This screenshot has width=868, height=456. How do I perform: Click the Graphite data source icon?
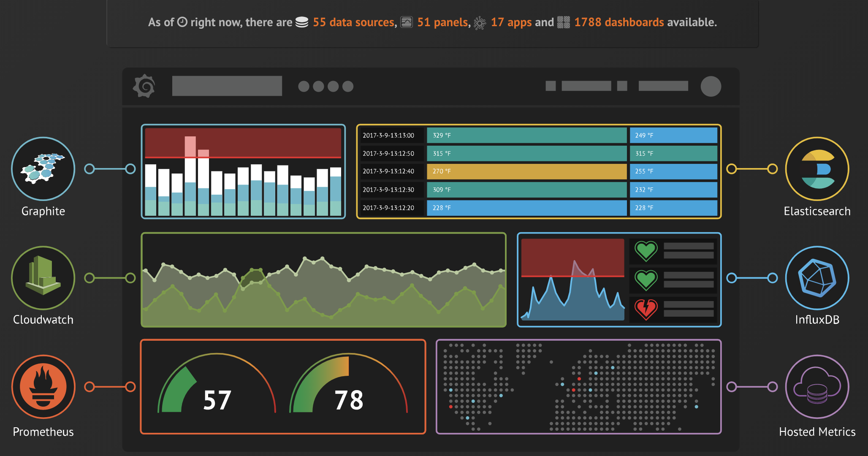pyautogui.click(x=43, y=168)
